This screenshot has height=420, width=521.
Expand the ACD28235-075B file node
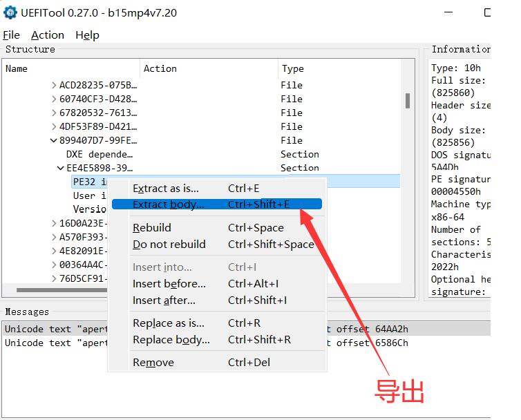[x=54, y=86]
